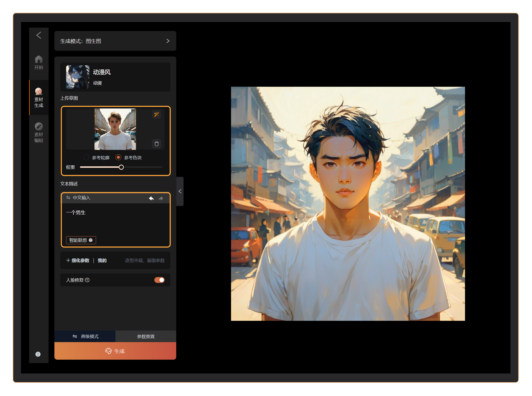Click the 生成 button

[115, 351]
